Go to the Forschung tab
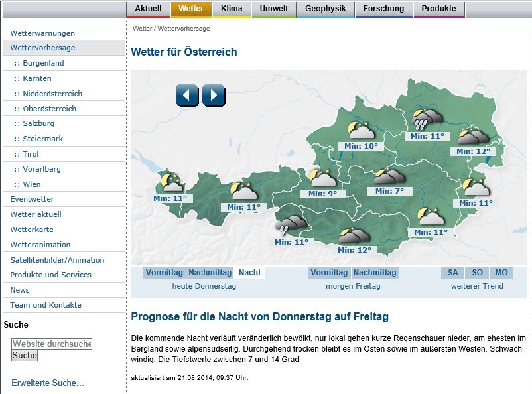This screenshot has width=532, height=394. pos(383,9)
